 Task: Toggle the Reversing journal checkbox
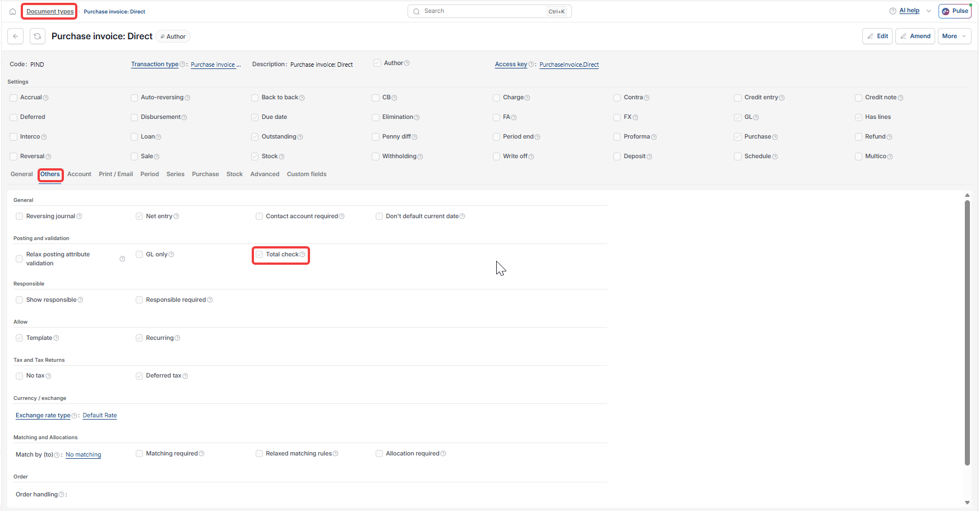(x=20, y=217)
